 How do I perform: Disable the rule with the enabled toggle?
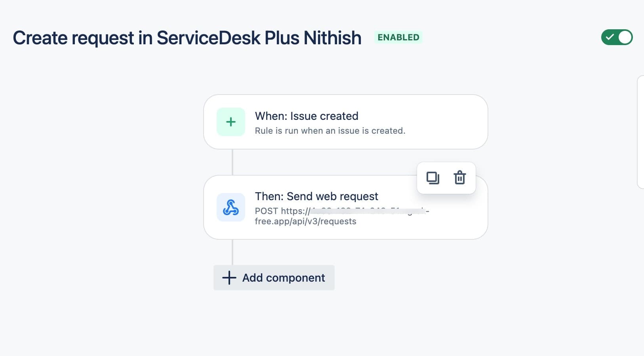[x=617, y=38]
